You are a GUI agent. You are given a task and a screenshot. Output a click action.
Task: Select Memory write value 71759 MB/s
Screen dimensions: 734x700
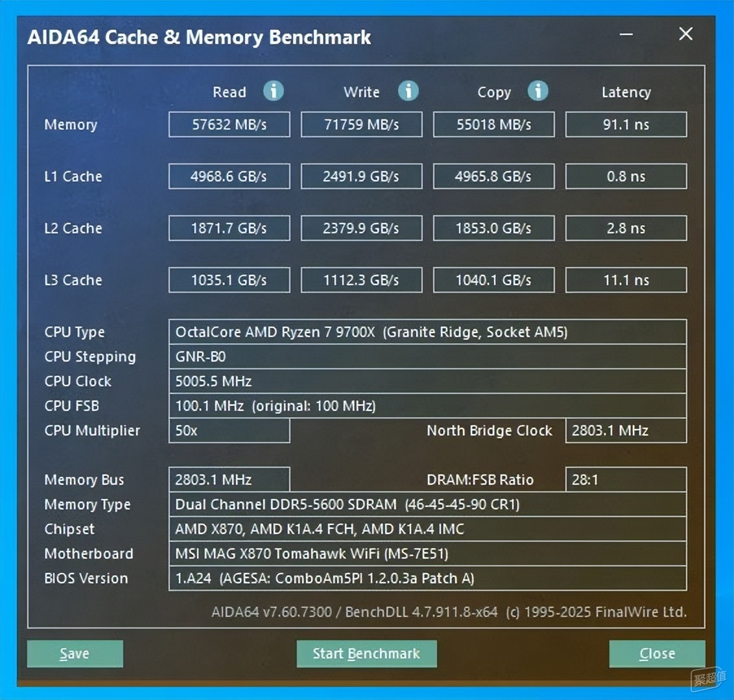(361, 124)
